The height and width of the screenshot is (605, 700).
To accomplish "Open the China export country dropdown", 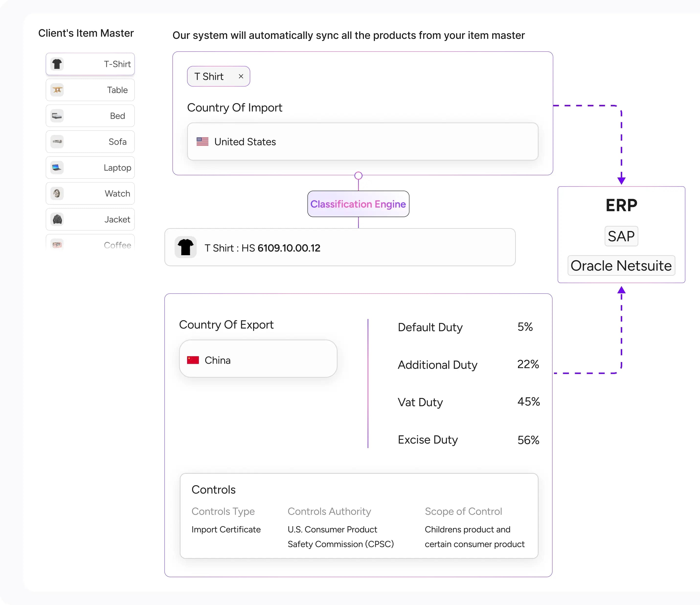I will point(258,360).
